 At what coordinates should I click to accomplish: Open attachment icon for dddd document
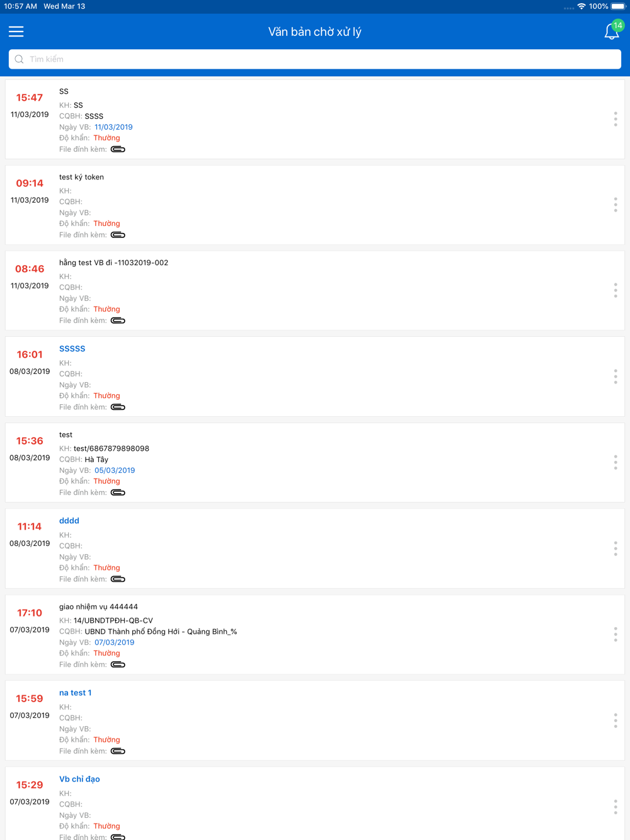tap(118, 579)
